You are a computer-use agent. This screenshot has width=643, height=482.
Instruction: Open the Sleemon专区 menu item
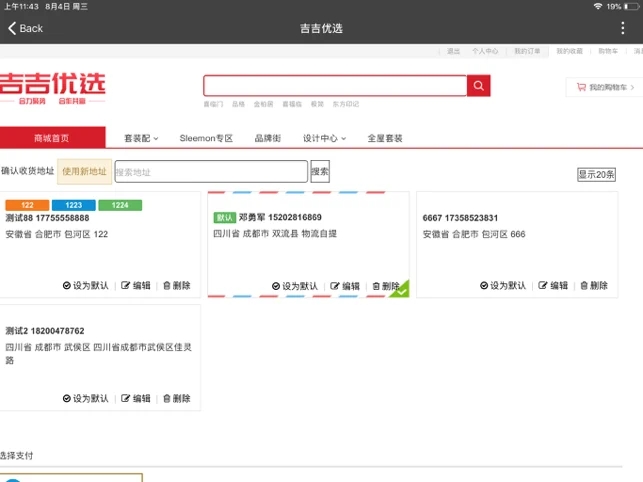click(x=206, y=138)
